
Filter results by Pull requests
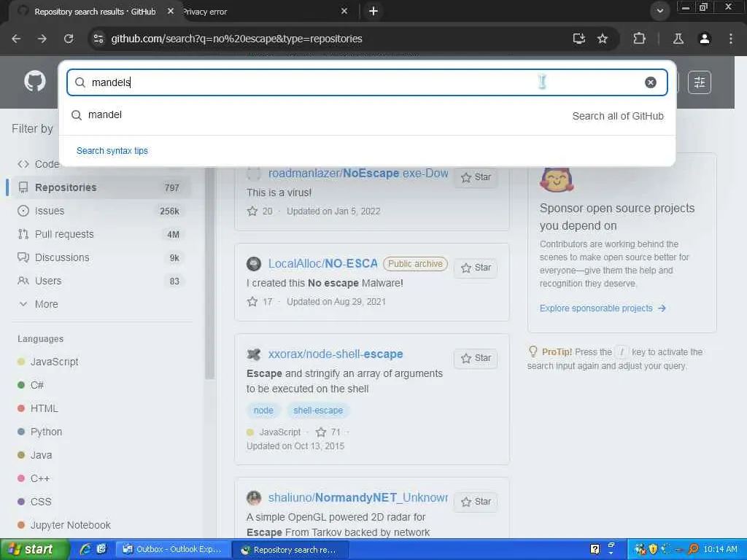tap(99, 234)
